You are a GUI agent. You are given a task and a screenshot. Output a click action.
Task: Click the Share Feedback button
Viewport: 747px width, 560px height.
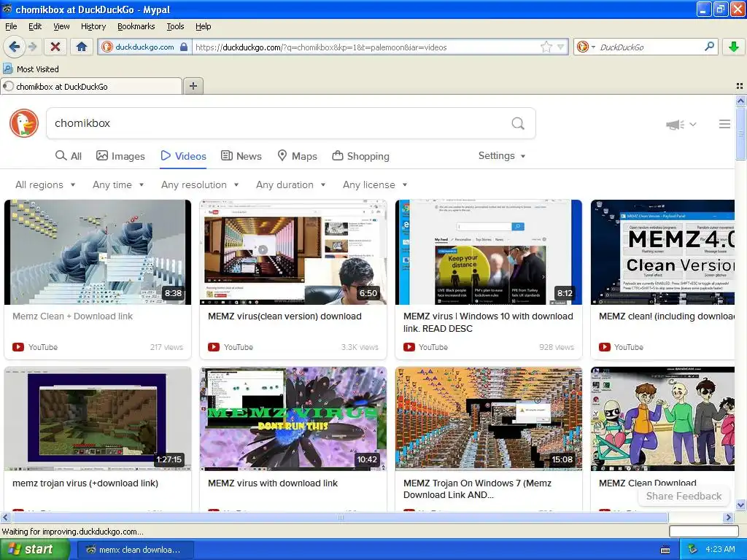[684, 496]
